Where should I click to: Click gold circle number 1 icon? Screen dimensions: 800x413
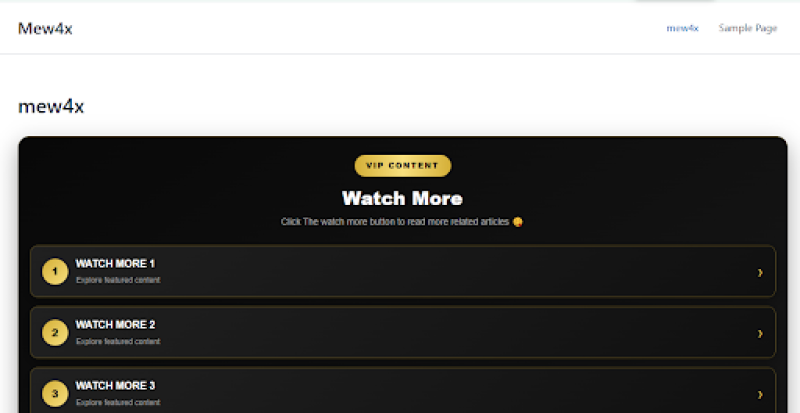click(55, 272)
